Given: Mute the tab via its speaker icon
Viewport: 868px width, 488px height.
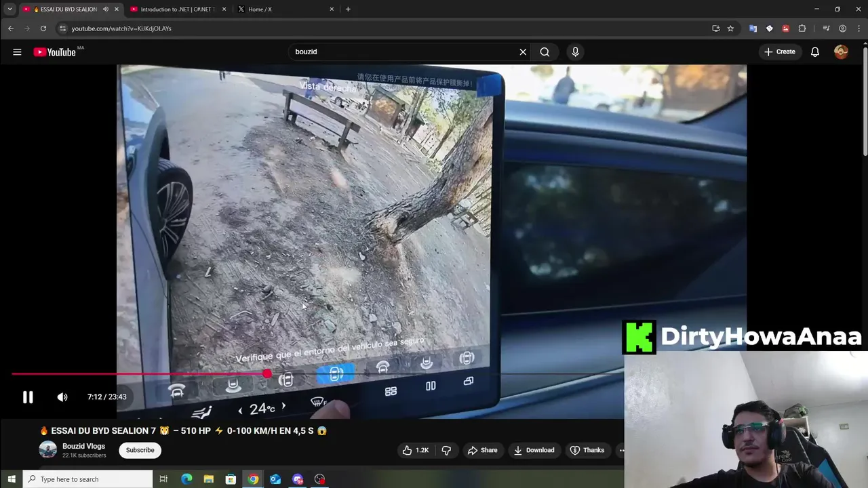Looking at the screenshot, I should (x=105, y=9).
